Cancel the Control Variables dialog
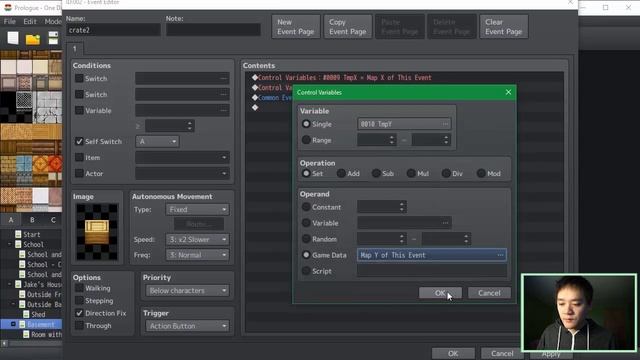This screenshot has height=360, width=640. [489, 293]
